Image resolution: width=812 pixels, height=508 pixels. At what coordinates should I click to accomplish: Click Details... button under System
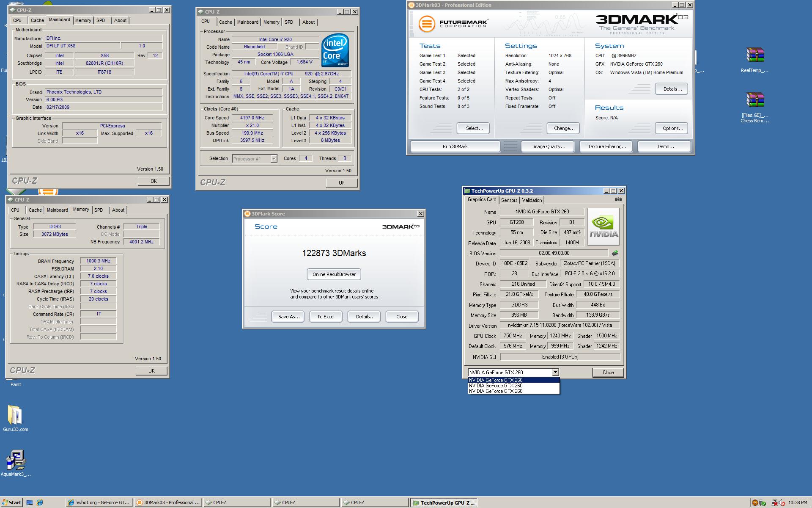tap(672, 89)
